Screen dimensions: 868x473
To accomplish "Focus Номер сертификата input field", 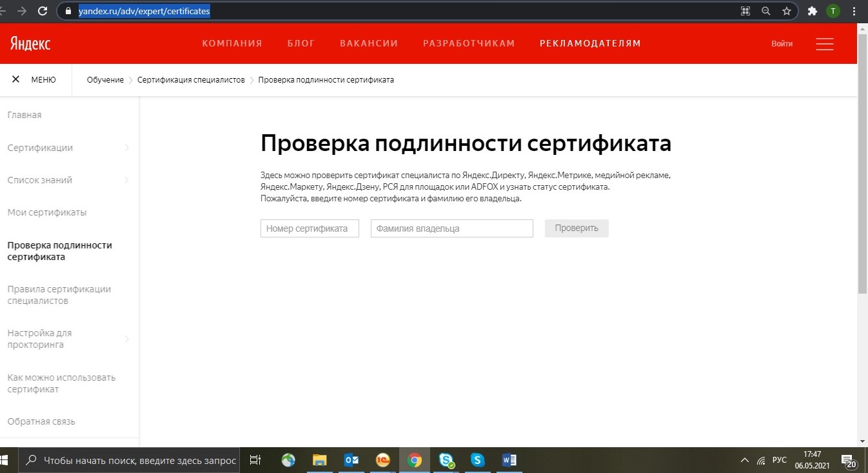I will (x=310, y=228).
